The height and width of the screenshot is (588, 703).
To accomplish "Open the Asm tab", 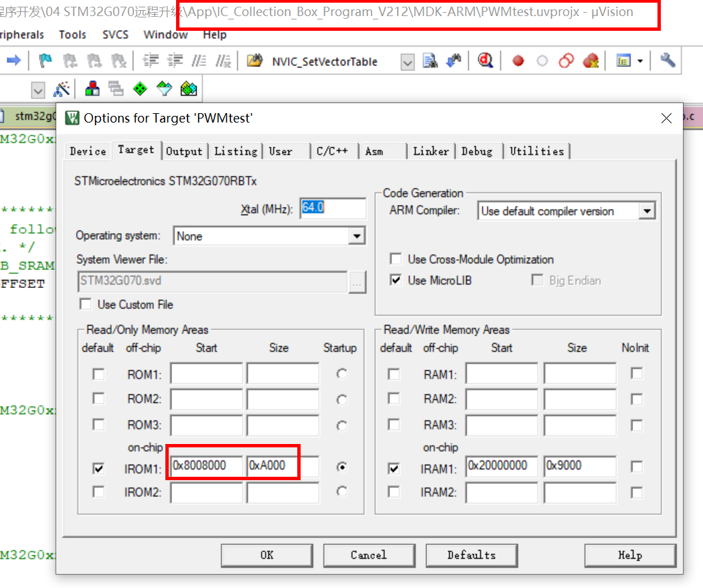I will point(374,151).
